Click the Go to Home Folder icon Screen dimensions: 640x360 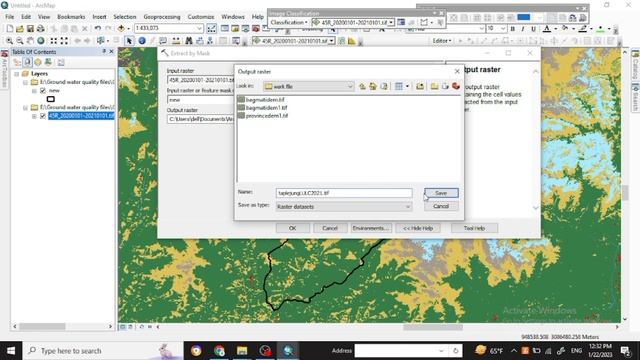(x=373, y=86)
